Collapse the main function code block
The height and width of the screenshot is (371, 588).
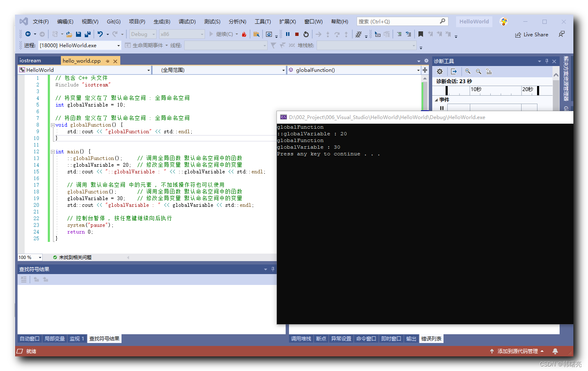[53, 152]
